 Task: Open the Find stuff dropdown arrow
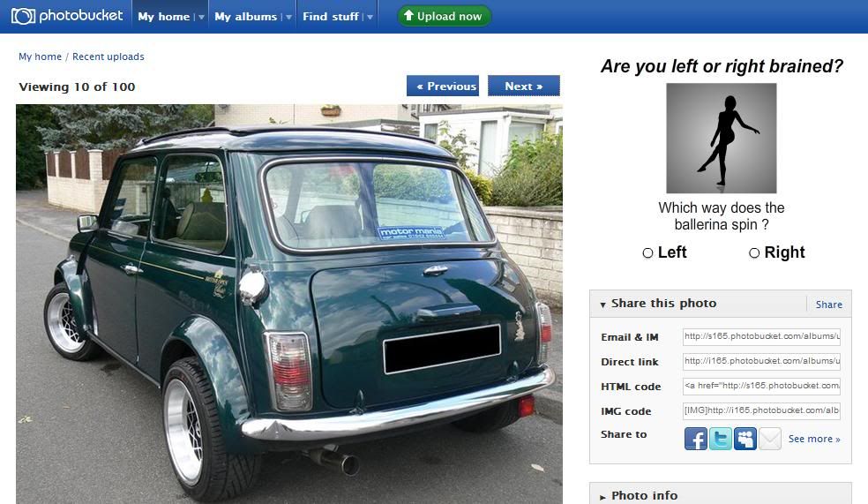370,17
